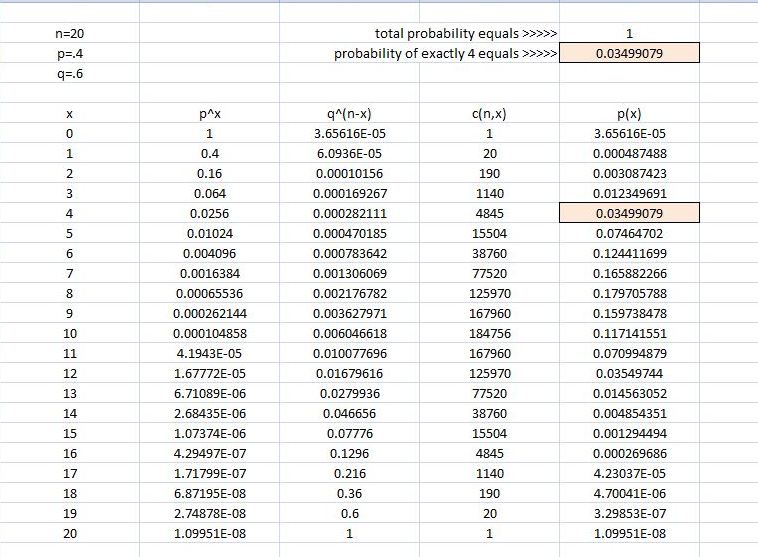Click the q^(n-x) column header
758x557 pixels.
click(x=350, y=113)
